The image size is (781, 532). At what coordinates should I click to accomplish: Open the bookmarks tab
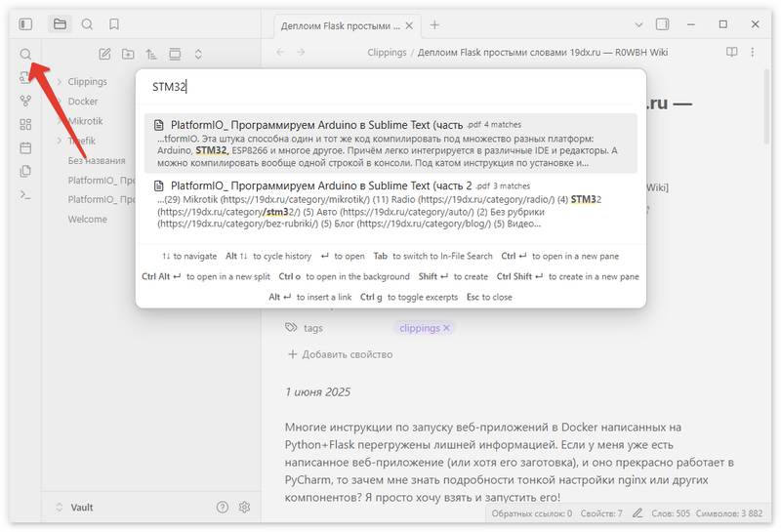point(114,23)
